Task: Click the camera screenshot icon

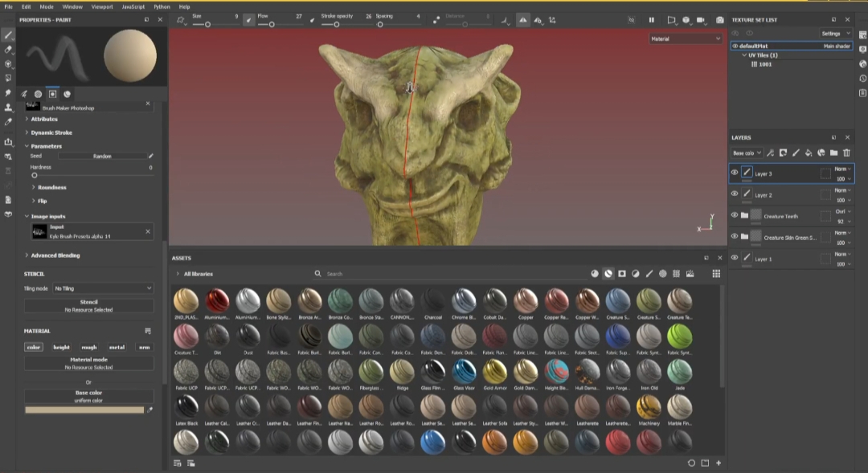Action: pos(719,20)
